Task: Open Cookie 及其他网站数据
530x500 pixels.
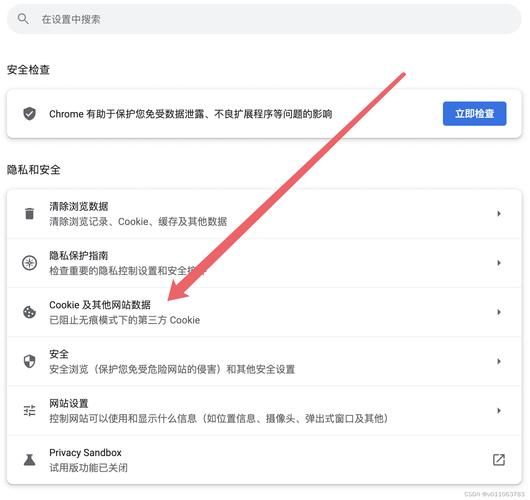Action: pos(100,305)
